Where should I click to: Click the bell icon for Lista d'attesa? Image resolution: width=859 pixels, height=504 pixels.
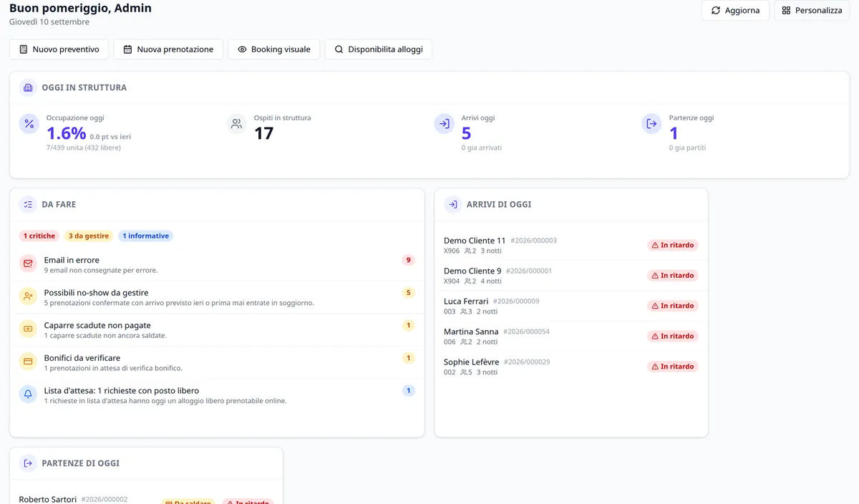(29, 394)
